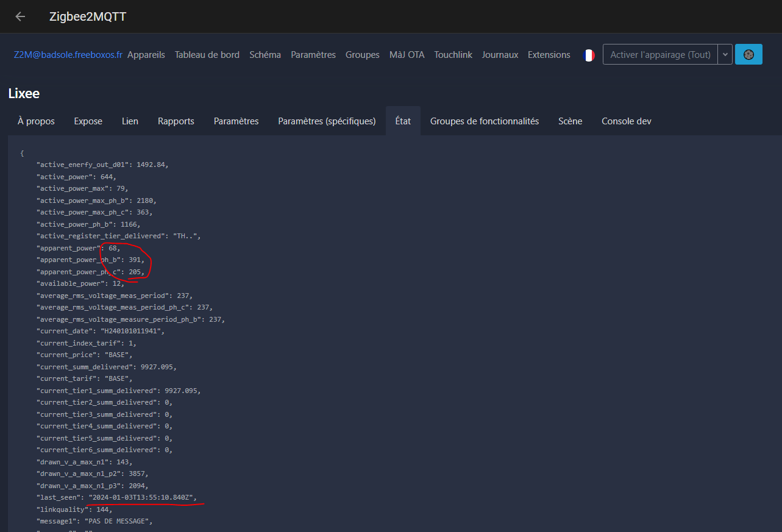The width and height of the screenshot is (782, 532).
Task: Open Touchlink page
Action: click(x=453, y=54)
